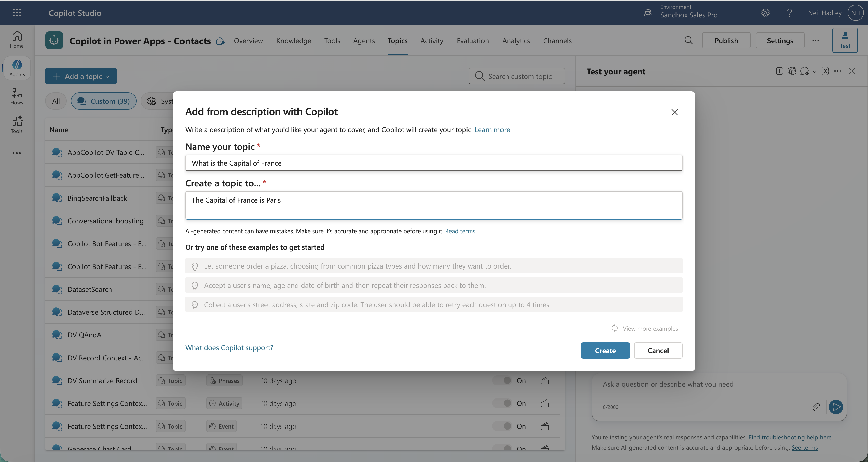Switch to the Tools tab
The image size is (868, 462).
(332, 41)
